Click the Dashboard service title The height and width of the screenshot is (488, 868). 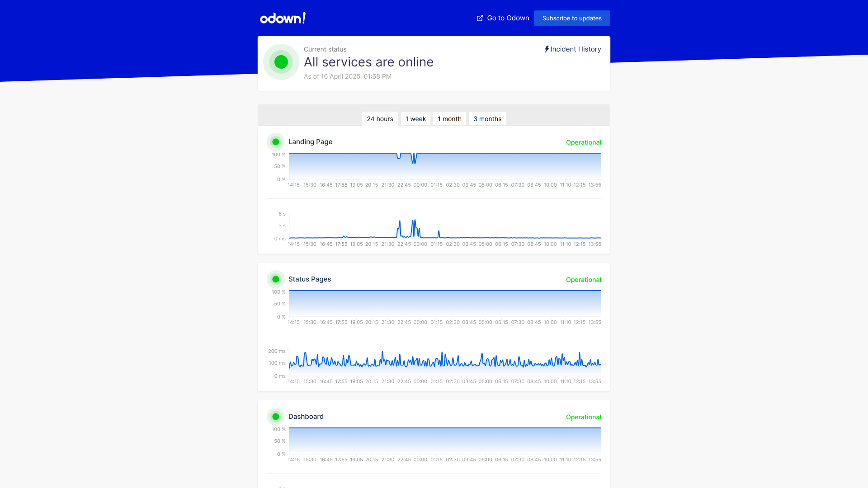click(306, 417)
